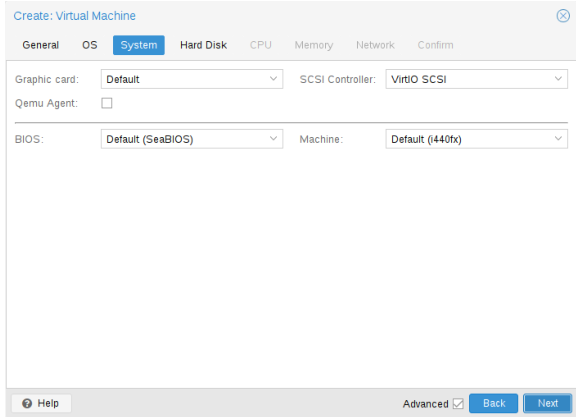Expand the SCSI Controller dropdown
The width and height of the screenshot is (576, 417).
[558, 79]
